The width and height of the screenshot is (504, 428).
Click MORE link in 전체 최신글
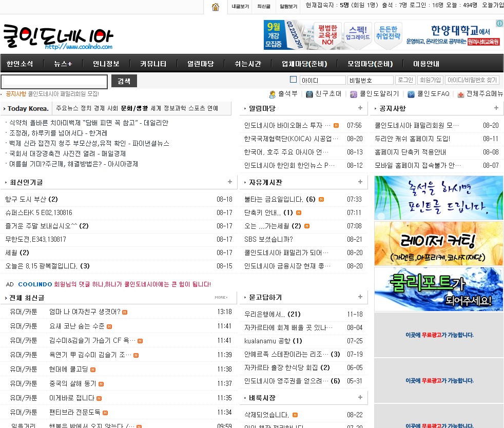tap(221, 298)
